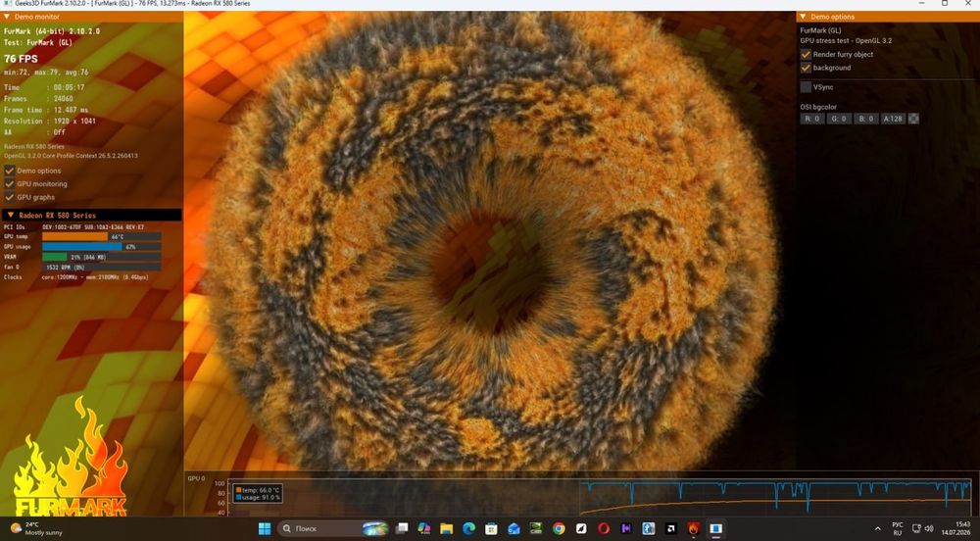Open Task View on the taskbar
The width and height of the screenshot is (980, 541).
point(402,528)
